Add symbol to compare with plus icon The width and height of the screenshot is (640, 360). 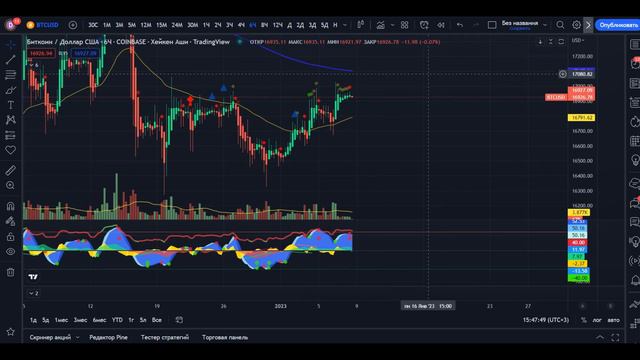pos(73,25)
